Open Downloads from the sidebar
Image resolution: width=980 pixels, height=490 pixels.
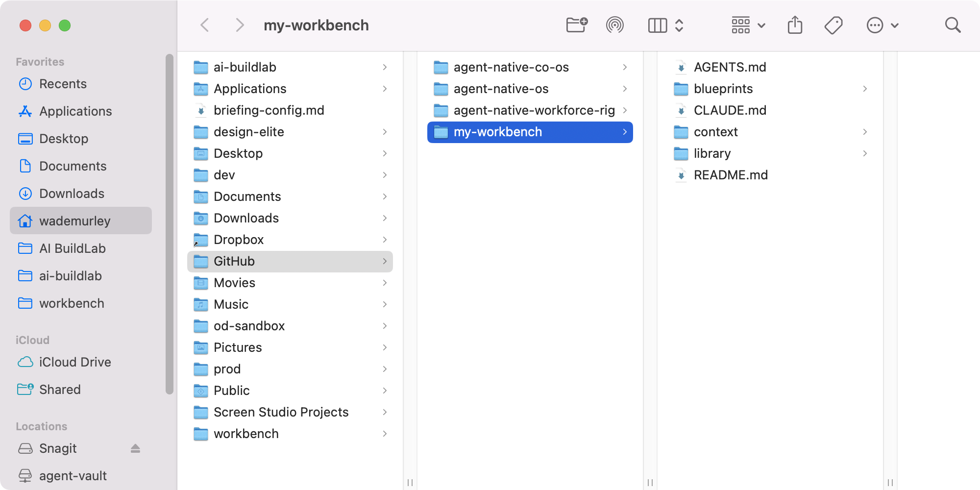click(81, 194)
